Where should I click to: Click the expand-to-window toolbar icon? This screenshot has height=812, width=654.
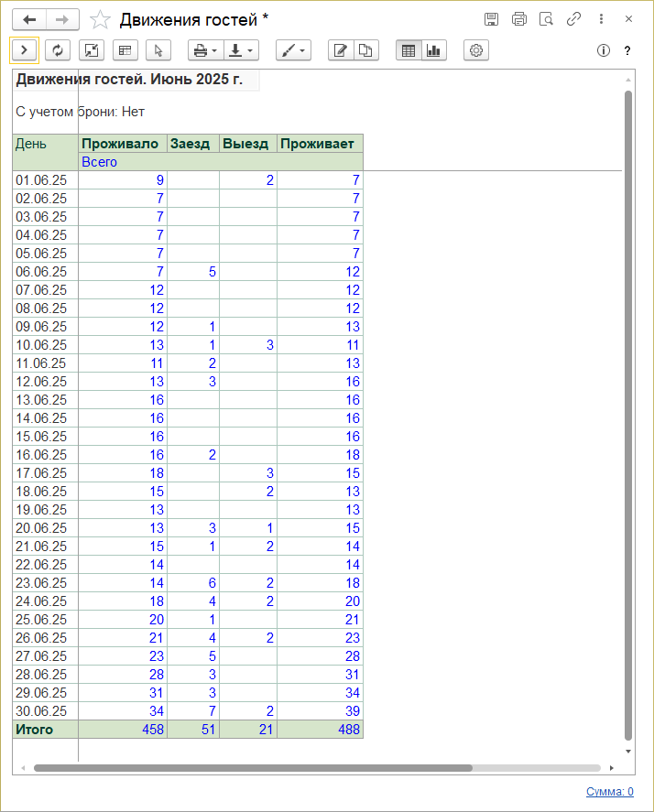[x=92, y=50]
